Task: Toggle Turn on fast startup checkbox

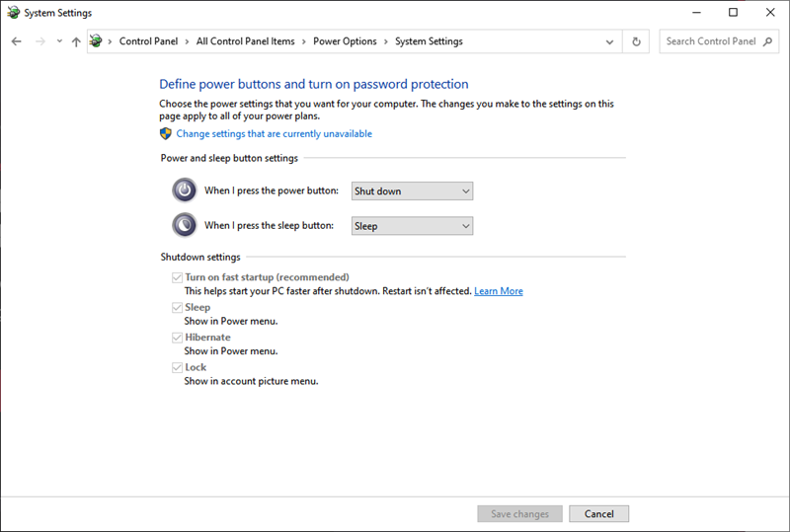Action: [178, 278]
